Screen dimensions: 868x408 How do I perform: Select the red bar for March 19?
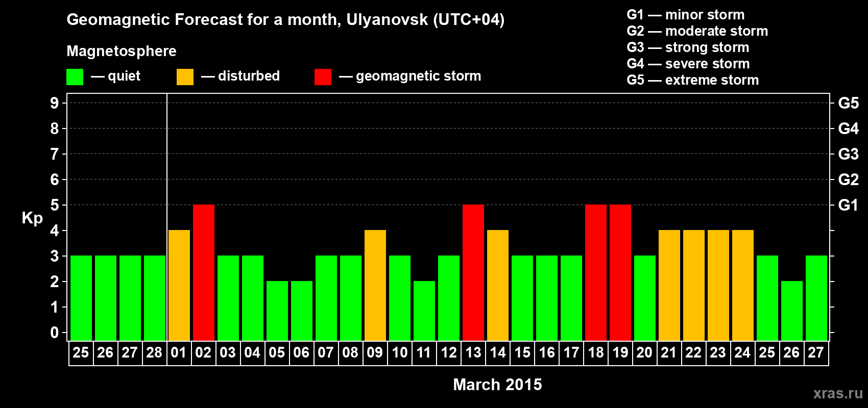[620, 273]
